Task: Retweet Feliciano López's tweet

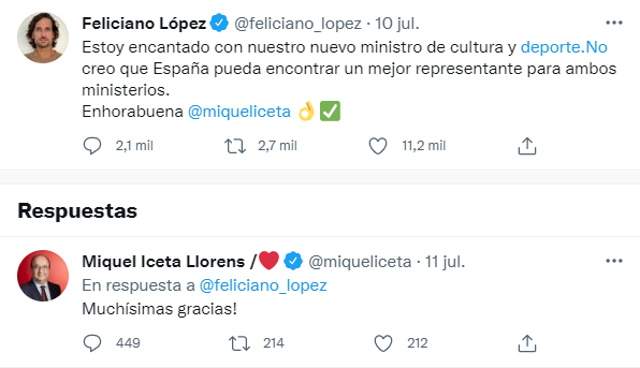Action: (235, 146)
